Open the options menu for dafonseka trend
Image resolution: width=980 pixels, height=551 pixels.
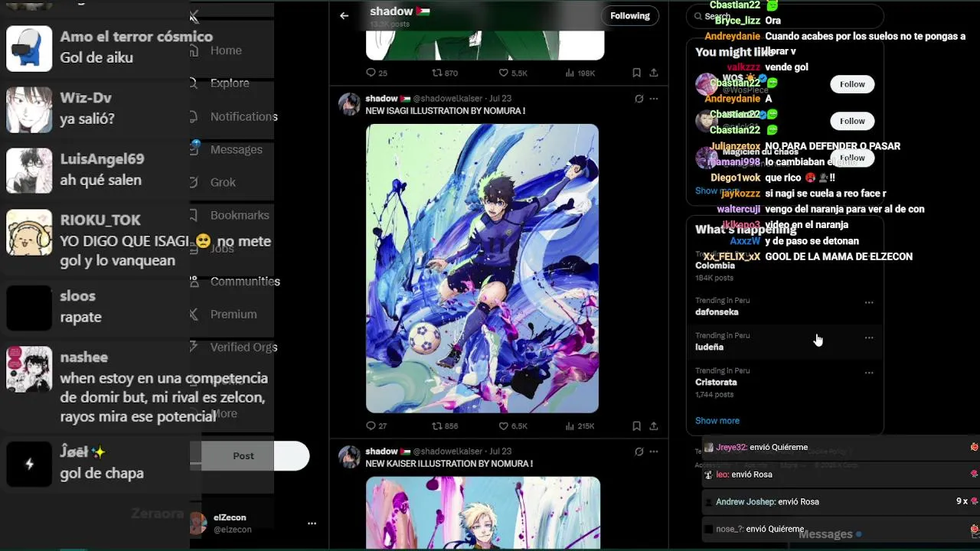869,302
